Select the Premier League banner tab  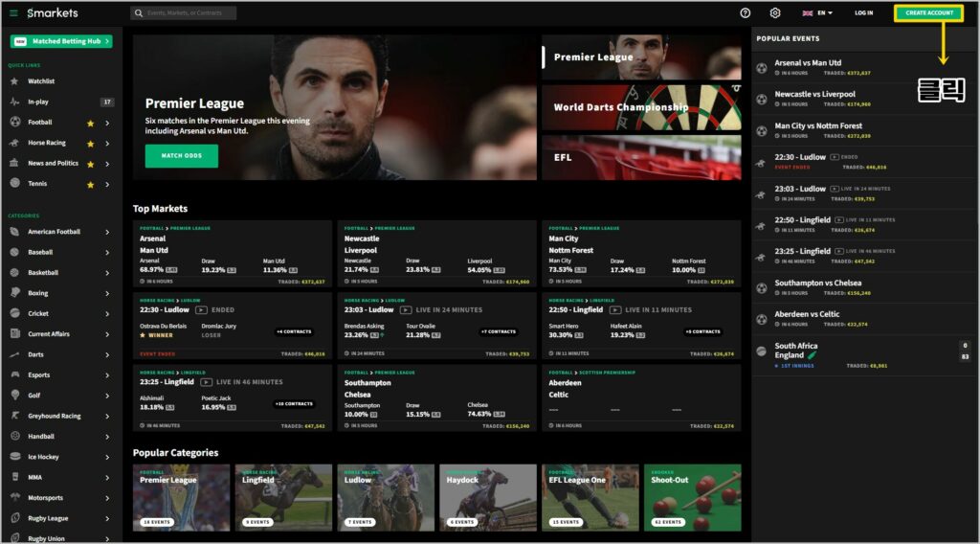click(x=641, y=57)
